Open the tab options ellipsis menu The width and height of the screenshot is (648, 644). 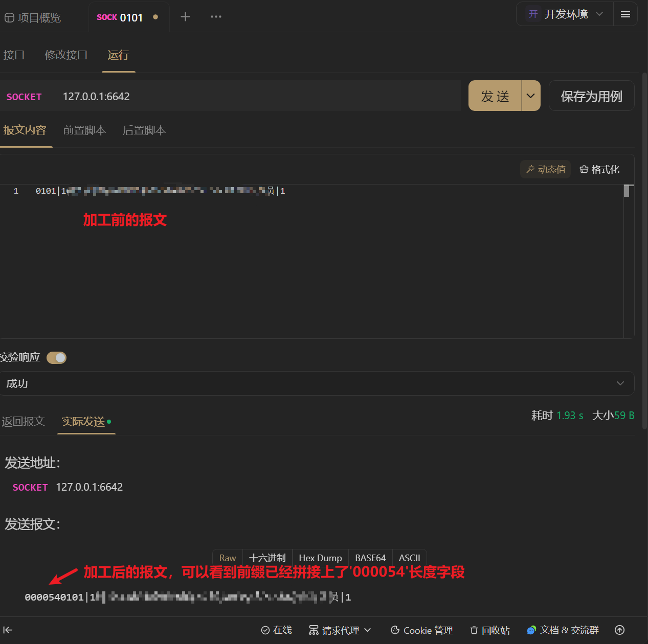(216, 17)
